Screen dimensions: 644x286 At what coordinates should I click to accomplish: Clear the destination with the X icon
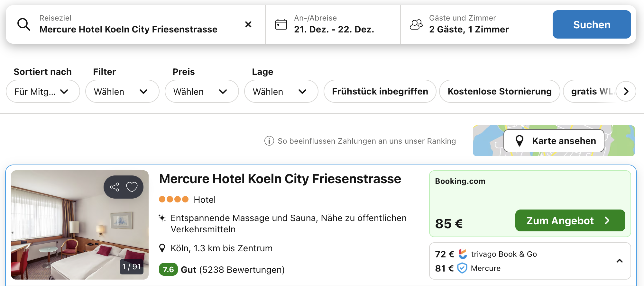click(248, 24)
